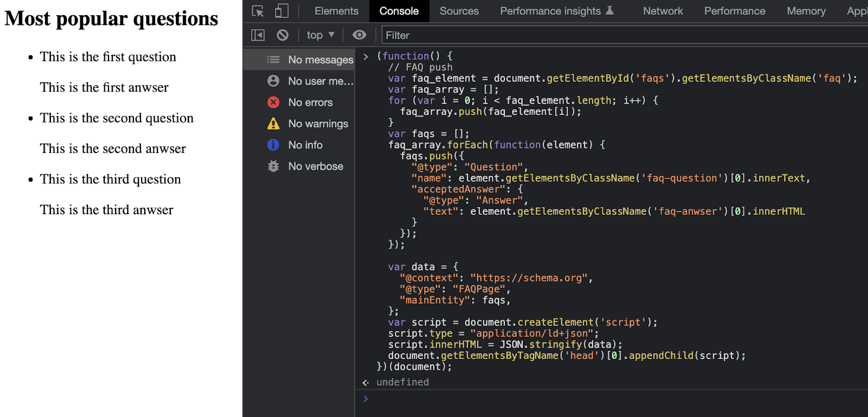Clear the console with the block icon
Viewport: 868px width, 417px height.
coord(283,35)
